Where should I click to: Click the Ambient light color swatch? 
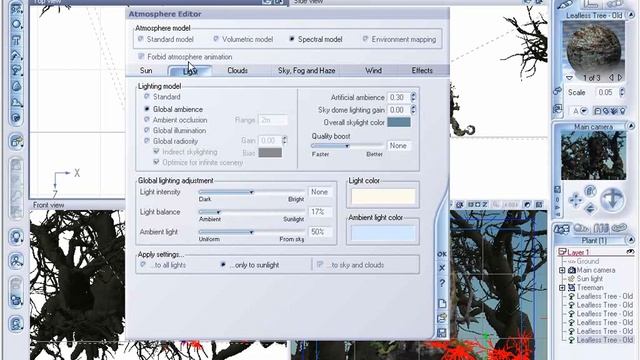pos(383,233)
